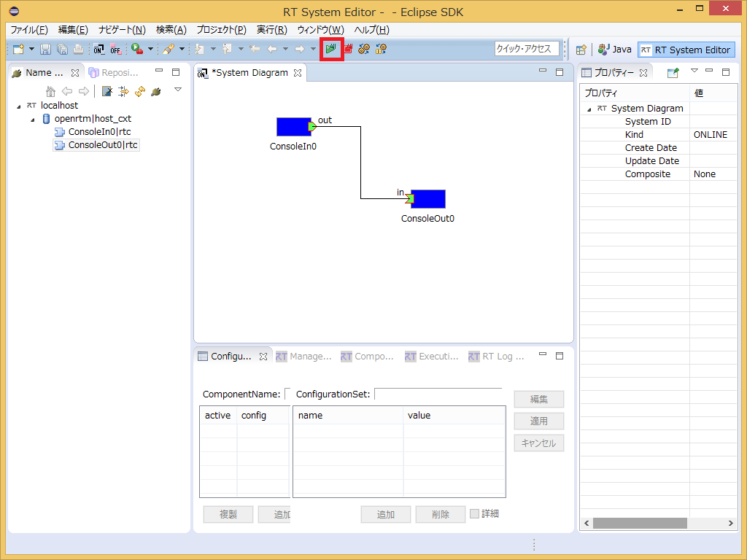Click the Start All execution contexts gear icon

(364, 49)
